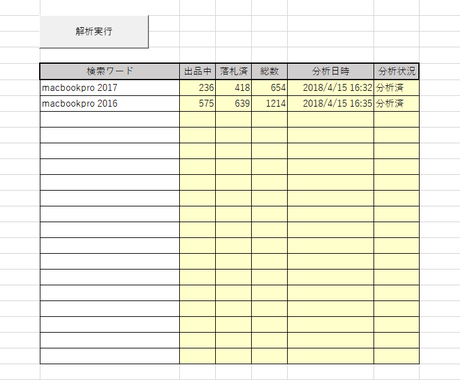This screenshot has height=380, width=460.
Task: Click the 解析実行 button
Action: [94, 32]
